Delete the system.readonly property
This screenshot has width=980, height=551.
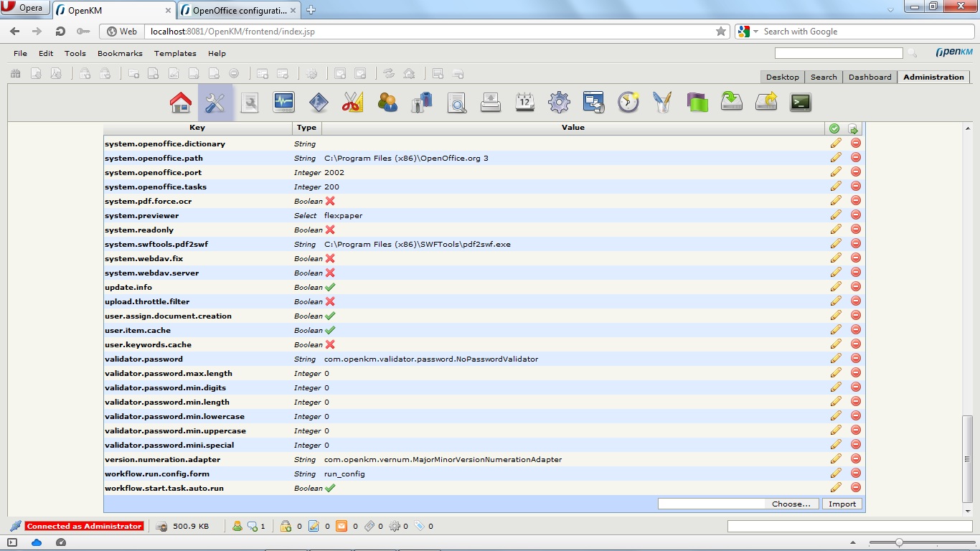(855, 230)
